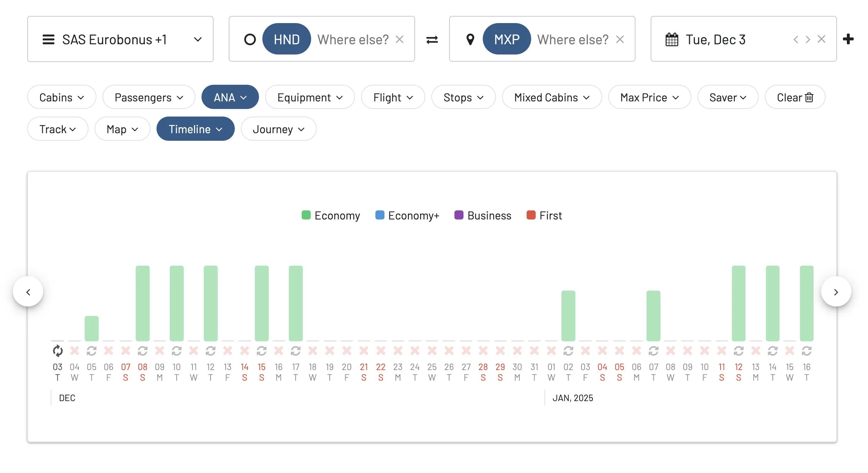The width and height of the screenshot is (868, 473).
Task: Click the X icon under Jan 10
Action: coord(704,351)
